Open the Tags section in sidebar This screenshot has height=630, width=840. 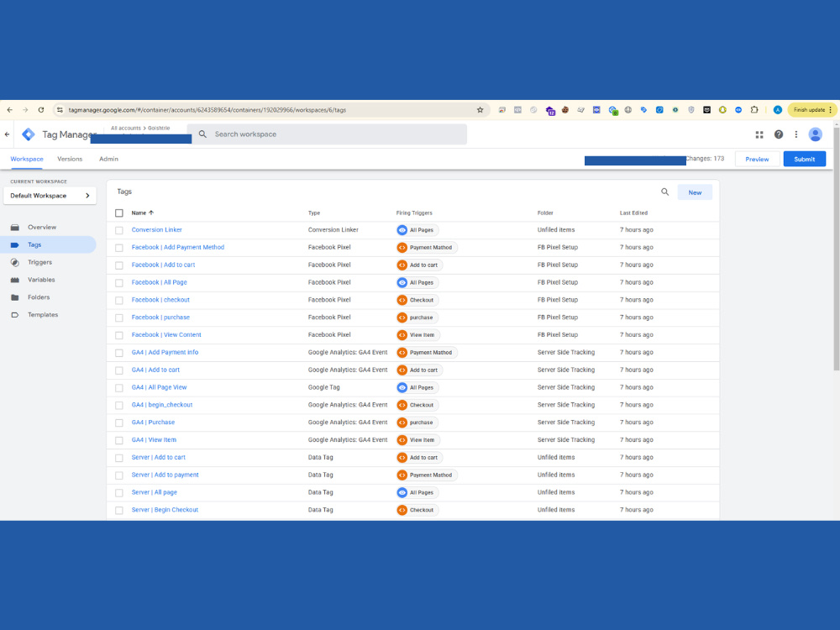pos(48,244)
